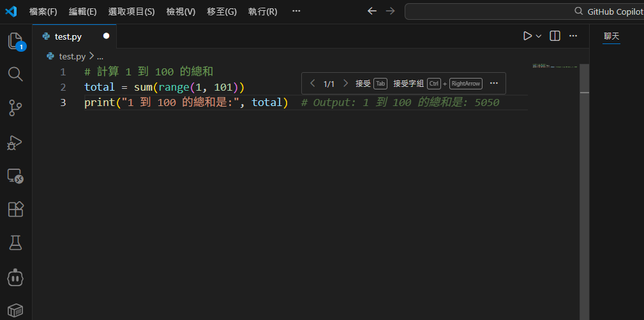Open the Explorer view in activity bar
The width and height of the screenshot is (644, 320).
tap(16, 41)
